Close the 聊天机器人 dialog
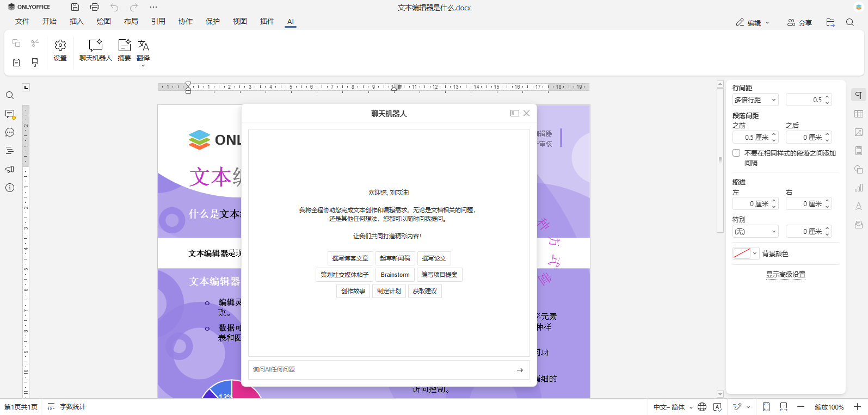868x415 pixels. click(x=527, y=113)
